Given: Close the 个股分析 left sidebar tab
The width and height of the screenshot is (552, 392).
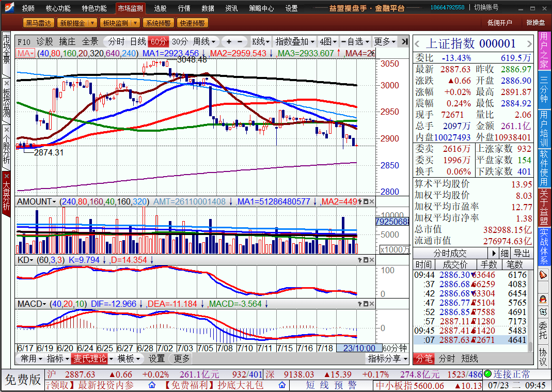Looking at the screenshot, I should 6,130.
